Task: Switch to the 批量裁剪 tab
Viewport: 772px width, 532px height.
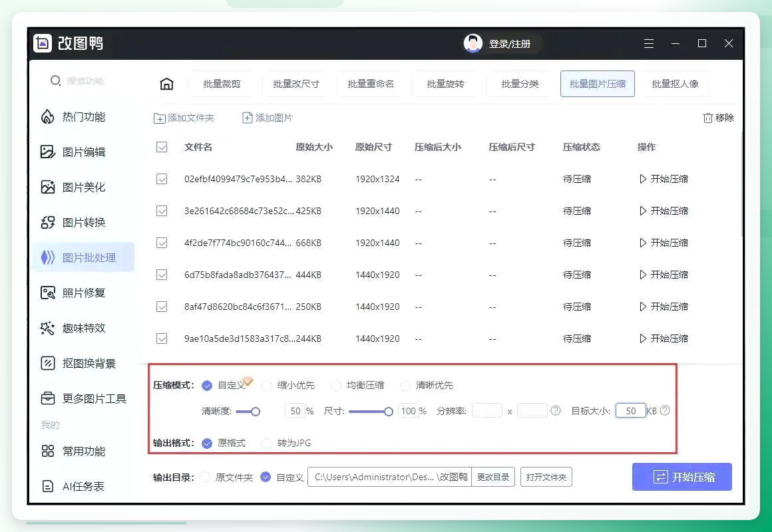Action: pos(222,84)
